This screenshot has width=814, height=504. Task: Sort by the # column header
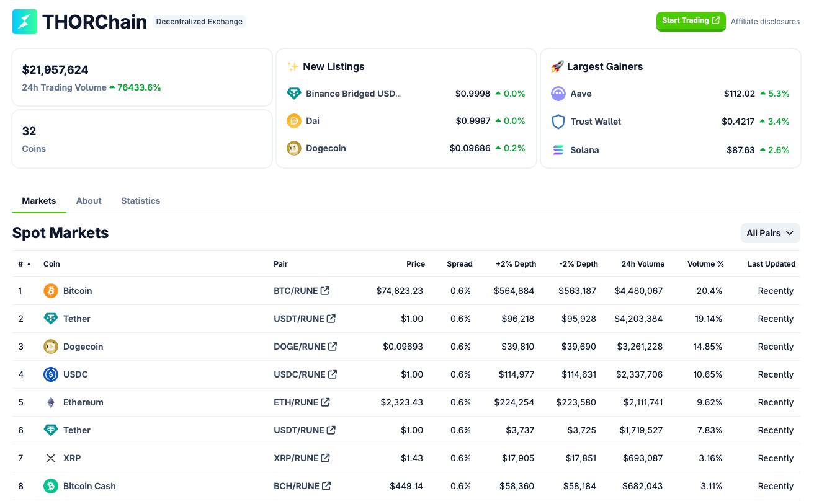coord(24,264)
